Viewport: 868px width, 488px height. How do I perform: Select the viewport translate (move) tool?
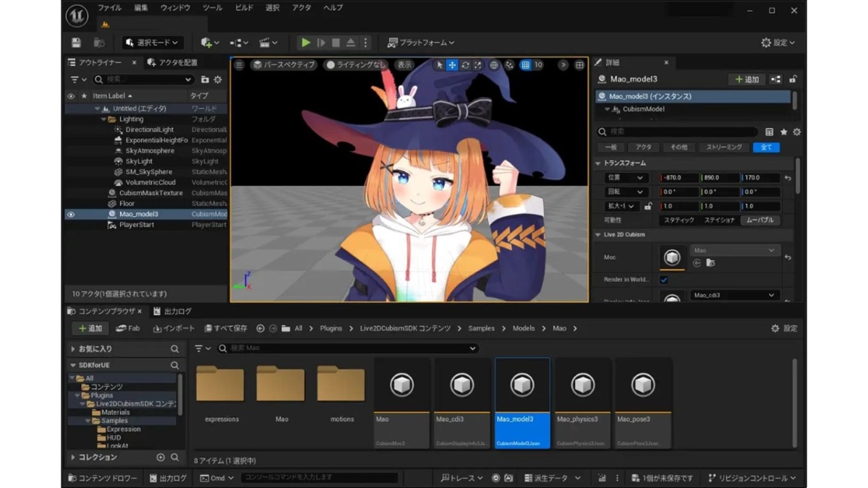pos(452,65)
